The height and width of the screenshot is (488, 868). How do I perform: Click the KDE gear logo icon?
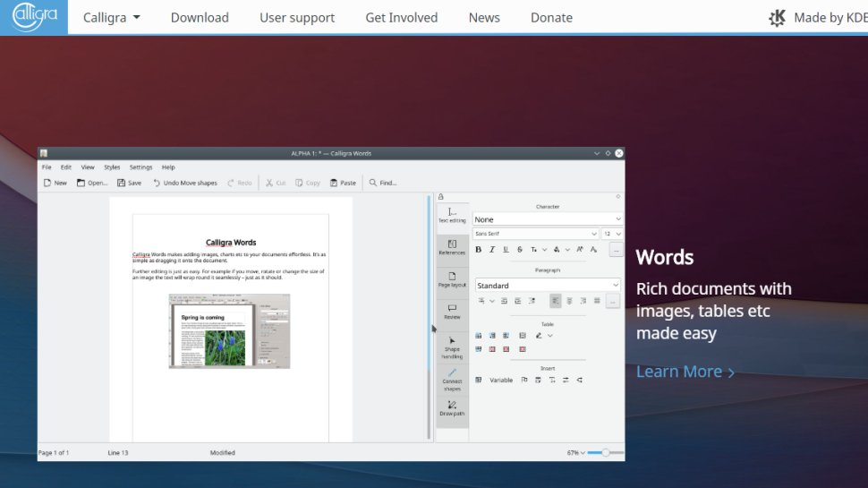point(778,18)
